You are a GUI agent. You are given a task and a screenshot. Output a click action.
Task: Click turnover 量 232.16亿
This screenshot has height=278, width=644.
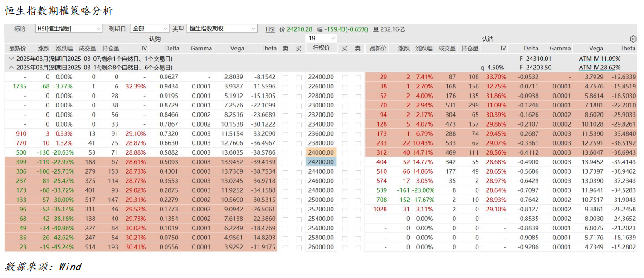389,29
